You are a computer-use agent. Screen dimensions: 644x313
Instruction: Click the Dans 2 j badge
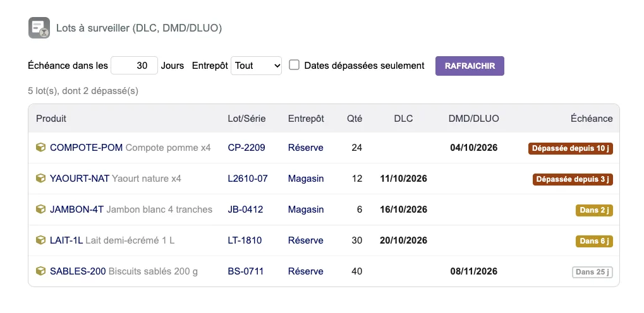[594, 210]
